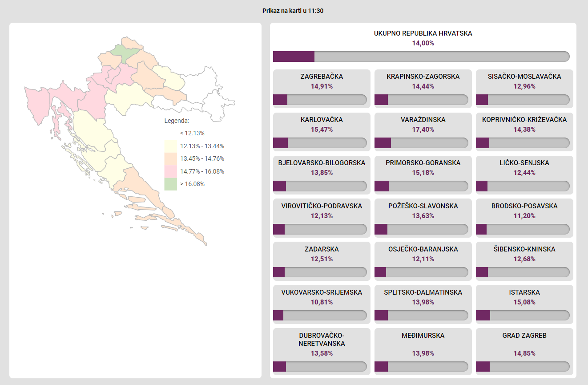Click the Ukupno Republika Hrvatska progress bar
The image size is (588, 385).
pos(421,57)
